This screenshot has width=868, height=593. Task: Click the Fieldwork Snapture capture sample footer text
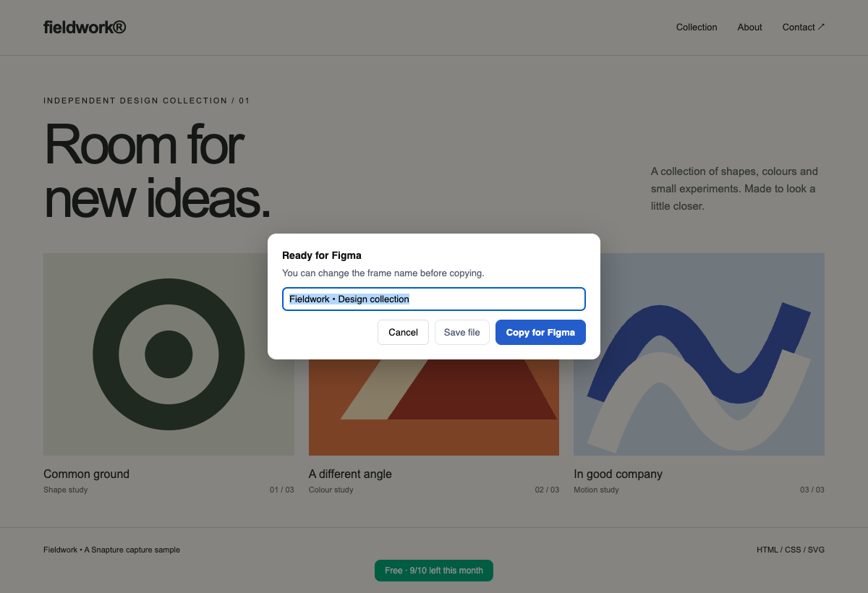[x=111, y=550]
